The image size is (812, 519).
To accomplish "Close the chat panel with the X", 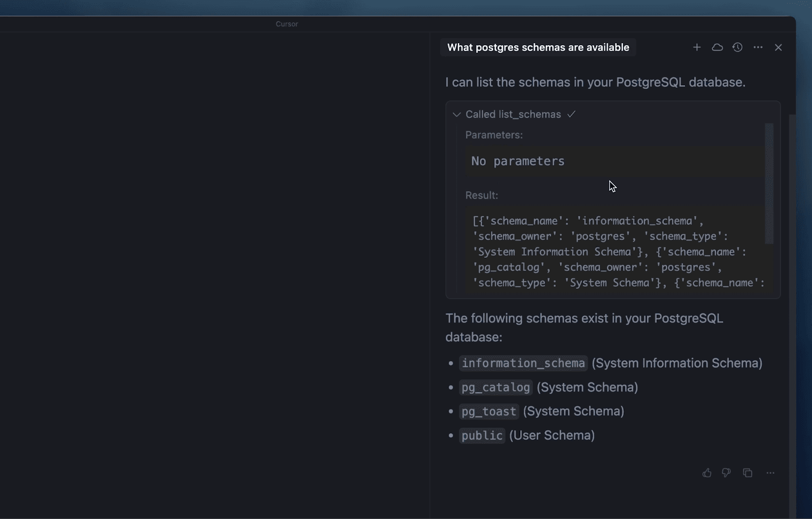I will click(x=778, y=47).
